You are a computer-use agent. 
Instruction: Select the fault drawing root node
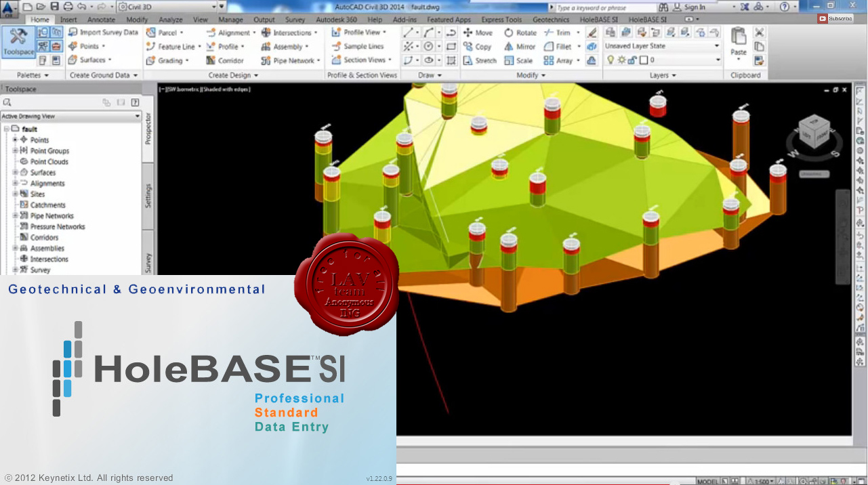pyautogui.click(x=29, y=129)
